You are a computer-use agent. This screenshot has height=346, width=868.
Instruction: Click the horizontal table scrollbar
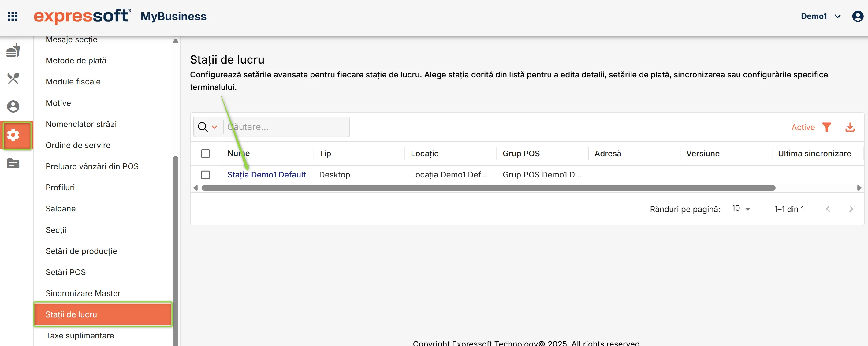(x=488, y=188)
